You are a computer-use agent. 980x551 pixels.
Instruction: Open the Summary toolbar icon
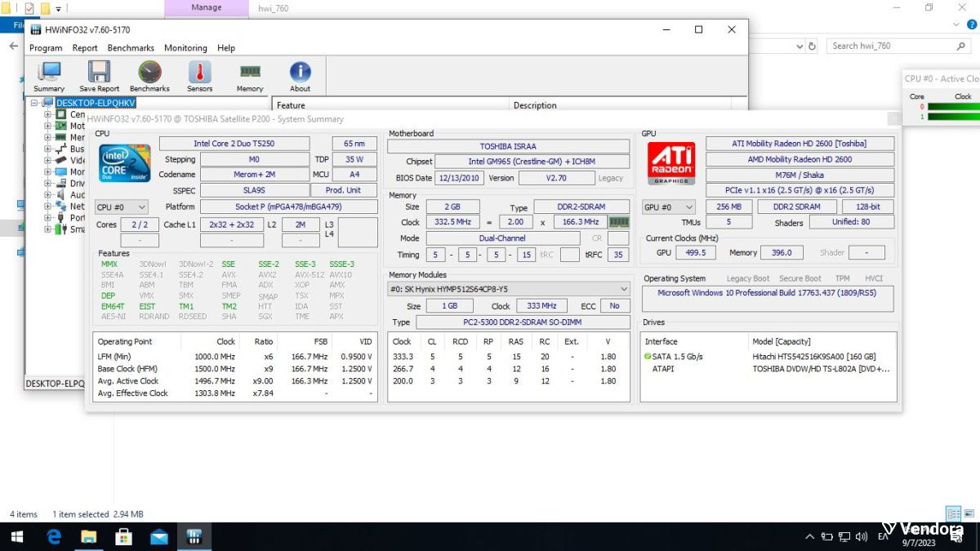[49, 76]
